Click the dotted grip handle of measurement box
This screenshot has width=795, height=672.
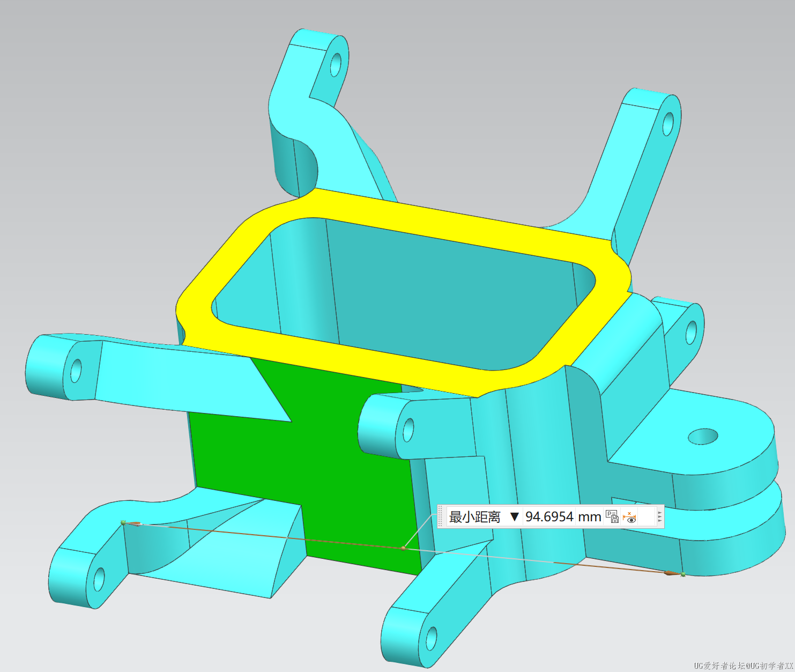(441, 516)
